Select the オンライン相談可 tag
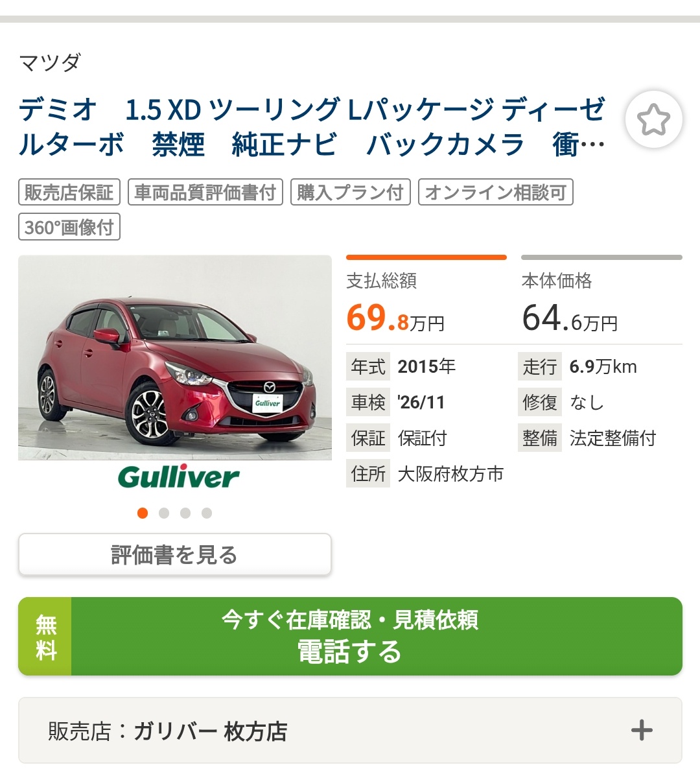700x776 pixels. pyautogui.click(x=496, y=192)
